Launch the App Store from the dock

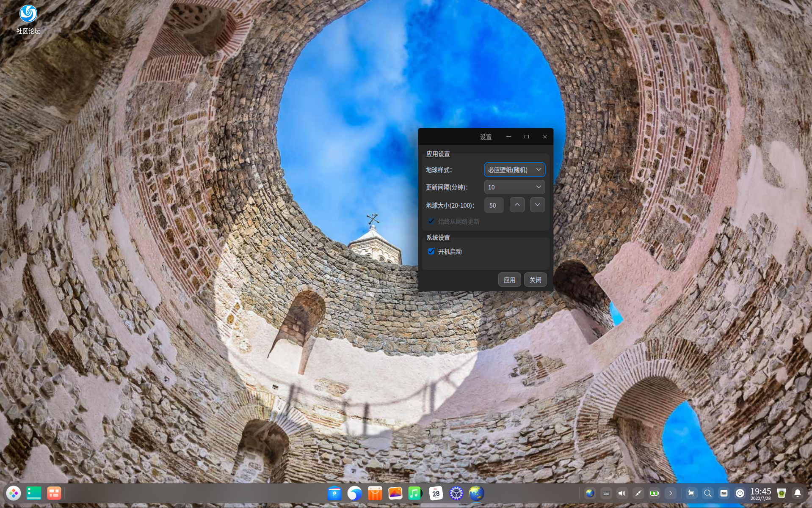(x=375, y=493)
